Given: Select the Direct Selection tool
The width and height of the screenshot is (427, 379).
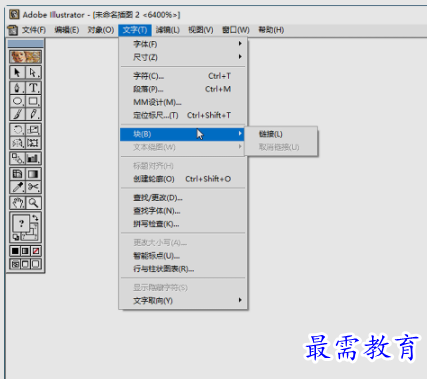Looking at the screenshot, I should 33,73.
